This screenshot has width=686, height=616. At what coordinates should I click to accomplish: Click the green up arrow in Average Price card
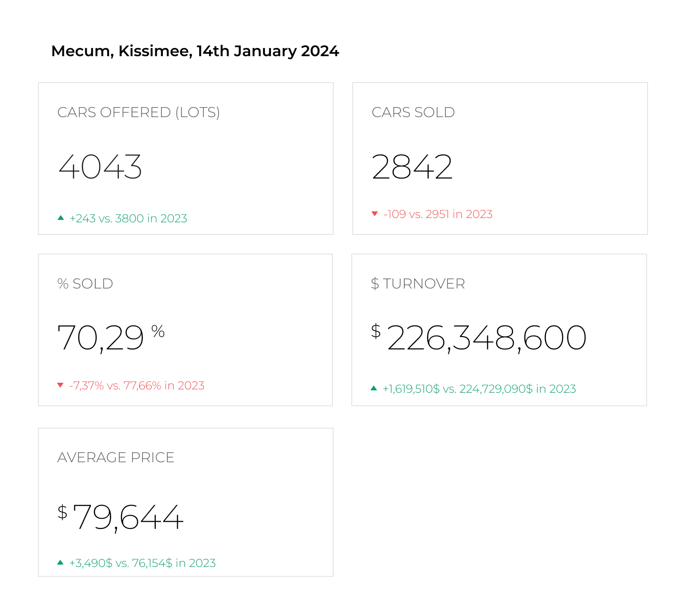click(x=61, y=563)
